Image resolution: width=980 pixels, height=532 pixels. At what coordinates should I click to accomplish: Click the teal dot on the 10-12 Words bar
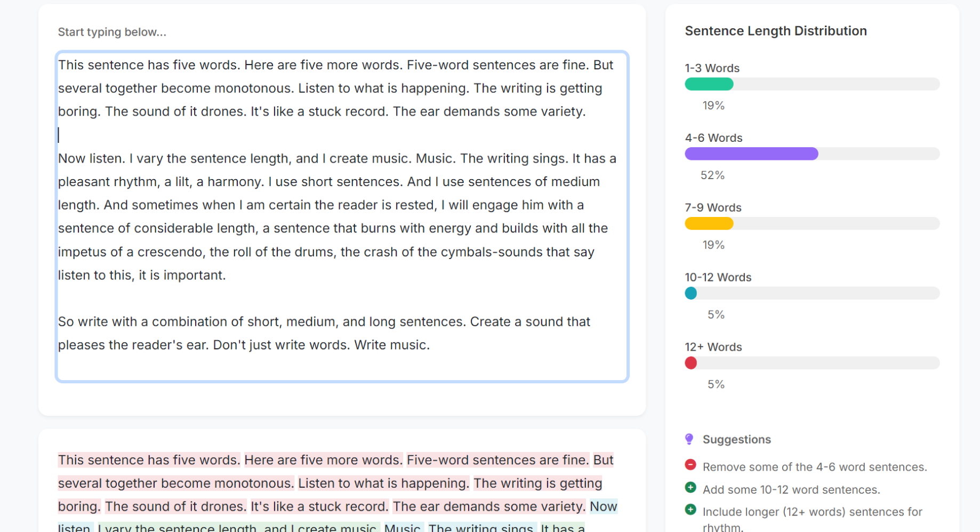click(x=691, y=293)
